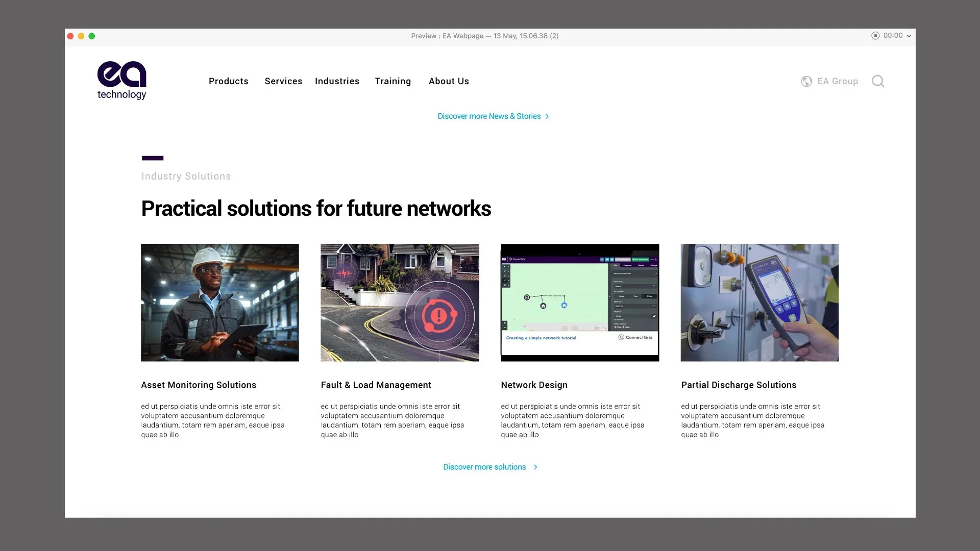This screenshot has width=980, height=551.
Task: Select the Training navigation item
Action: tap(393, 81)
